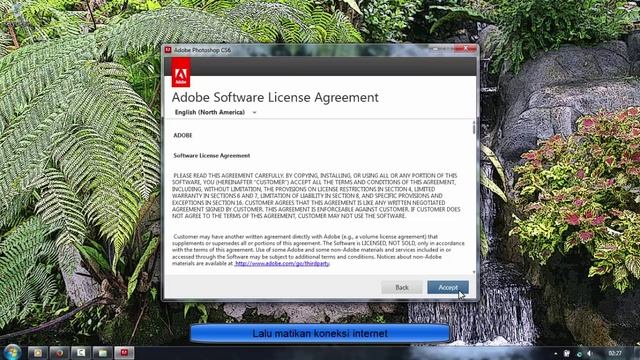Select the Adobe installer taskbar icon

[124, 353]
